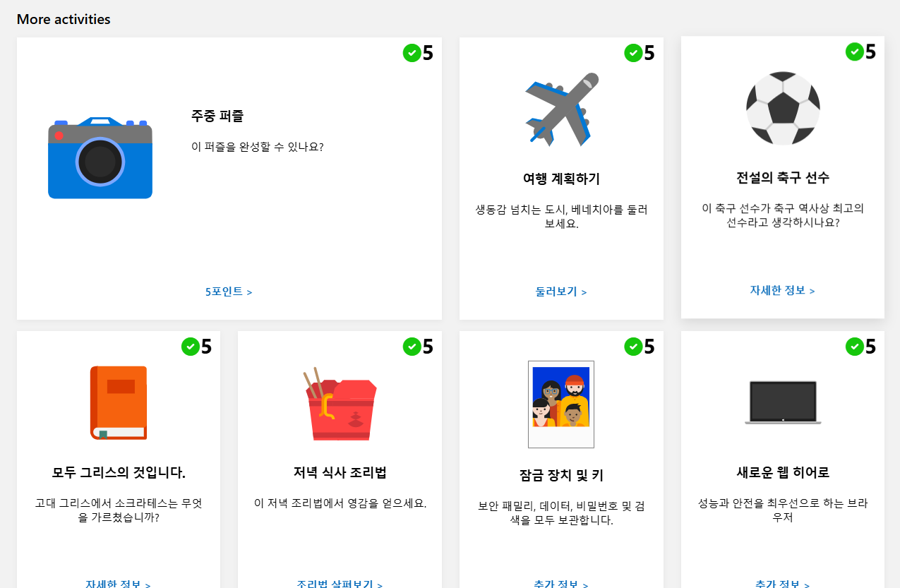Click the orange book icon
Image resolution: width=900 pixels, height=588 pixels.
coord(119,403)
